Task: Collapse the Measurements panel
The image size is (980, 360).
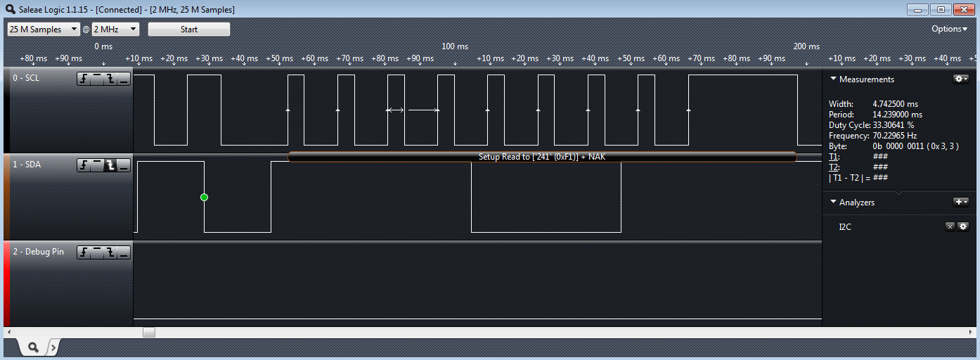Action: (834, 79)
